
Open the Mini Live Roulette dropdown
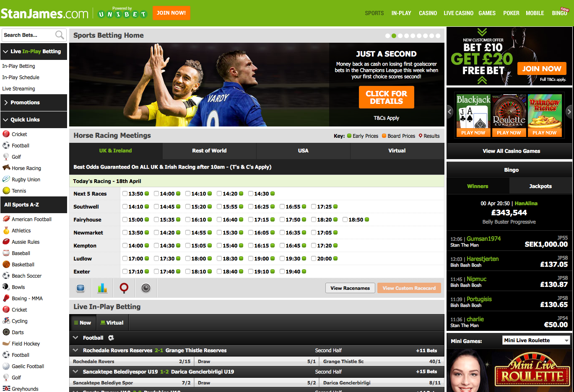(x=536, y=340)
